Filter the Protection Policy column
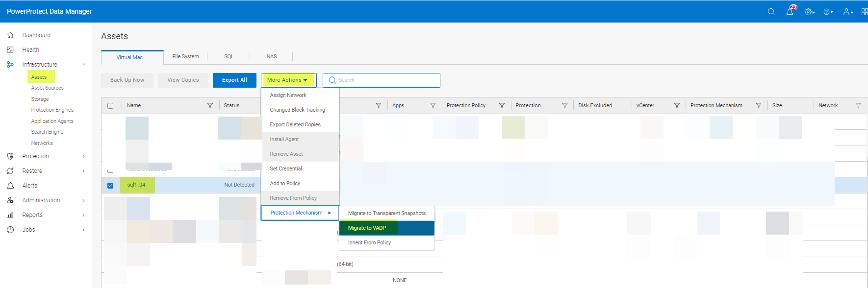The image size is (868, 288). 502,105
